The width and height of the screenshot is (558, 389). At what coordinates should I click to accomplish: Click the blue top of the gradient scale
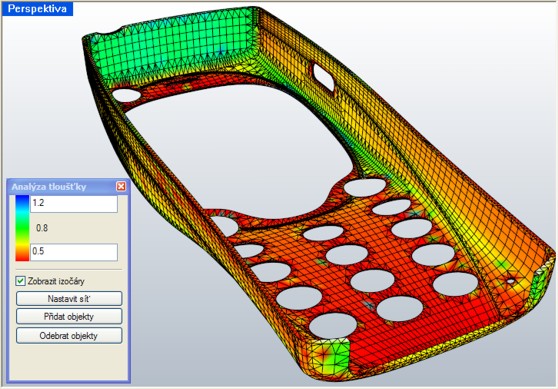click(22, 200)
